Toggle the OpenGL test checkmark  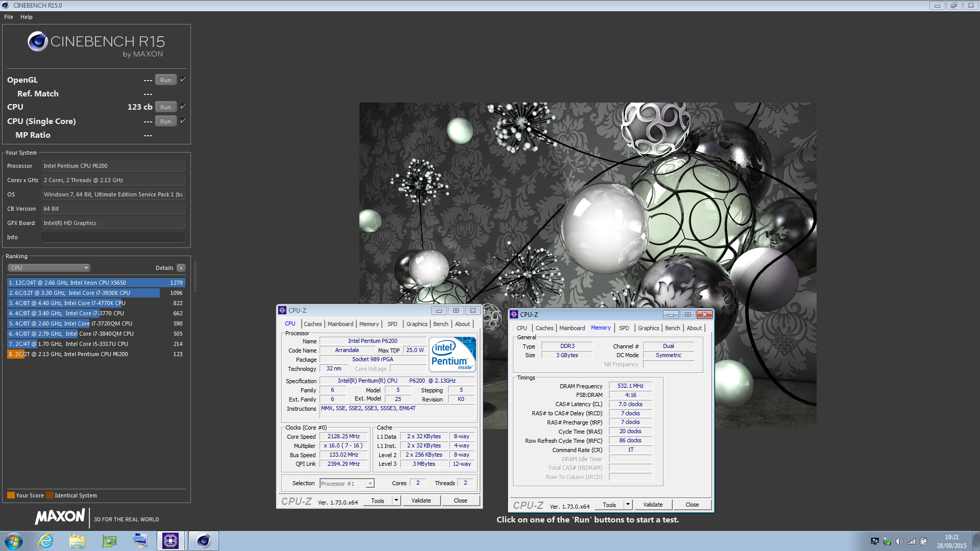[183, 79]
